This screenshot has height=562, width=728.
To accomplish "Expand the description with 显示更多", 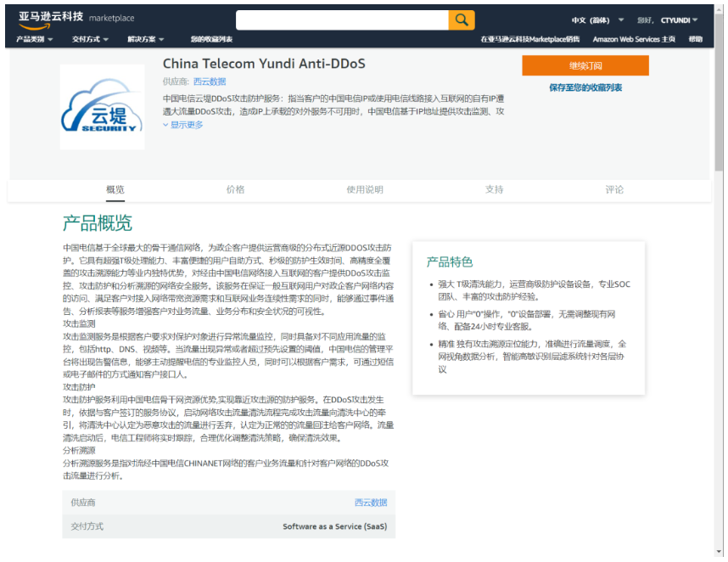I will (x=183, y=125).
